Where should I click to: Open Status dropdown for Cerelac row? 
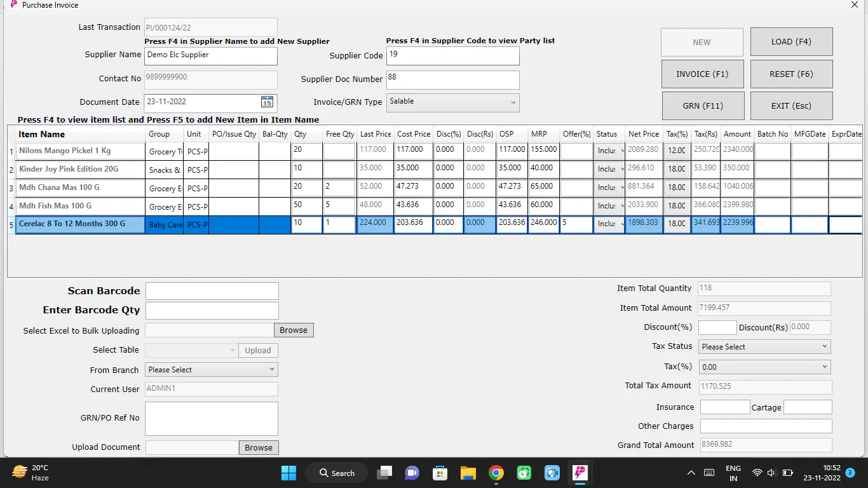609,224
